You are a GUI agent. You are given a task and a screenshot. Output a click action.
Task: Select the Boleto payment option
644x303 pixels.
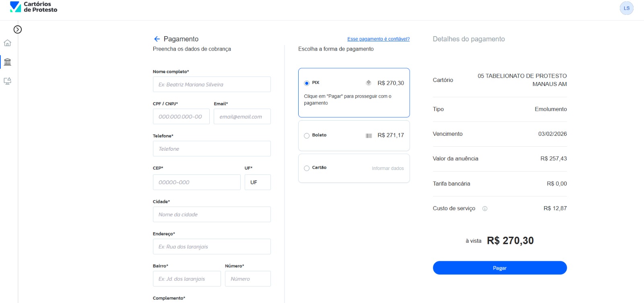pos(307,136)
